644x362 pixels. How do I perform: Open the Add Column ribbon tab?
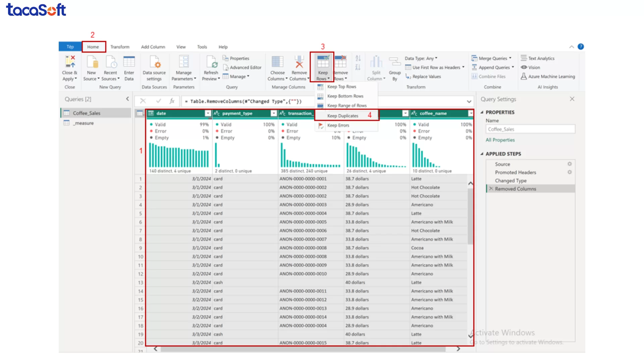tap(153, 47)
